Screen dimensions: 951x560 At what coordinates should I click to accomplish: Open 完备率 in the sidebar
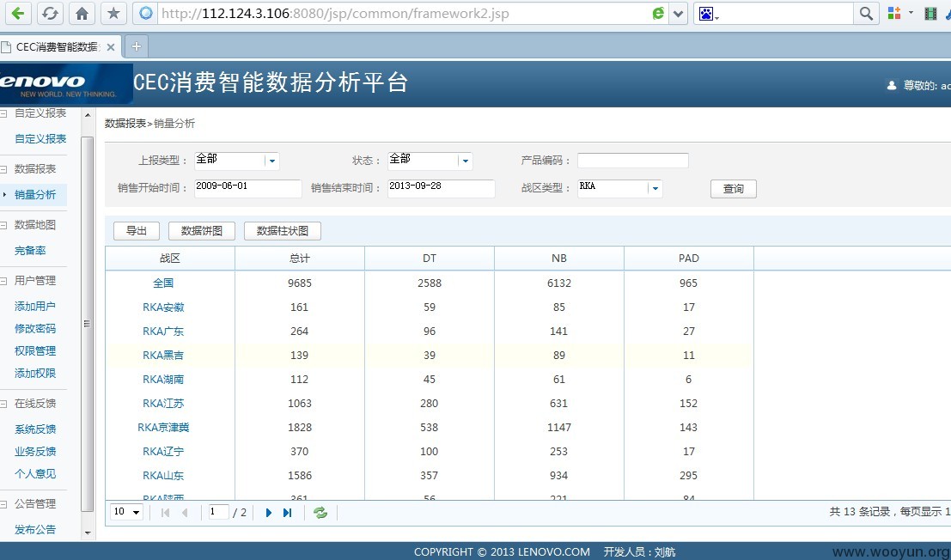click(30, 250)
